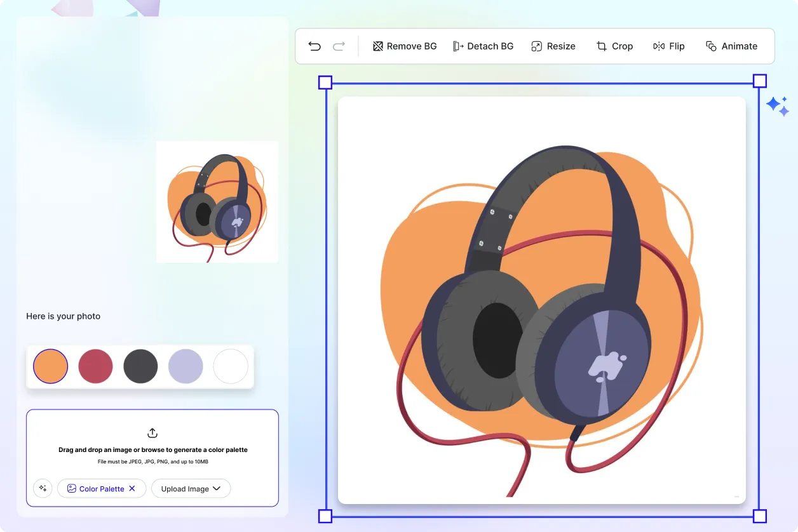This screenshot has width=798, height=532.
Task: Click the Remove BG tool
Action: (405, 46)
